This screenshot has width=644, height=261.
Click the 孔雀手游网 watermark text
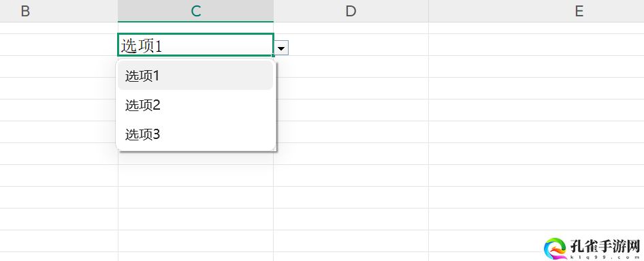(x=605, y=249)
